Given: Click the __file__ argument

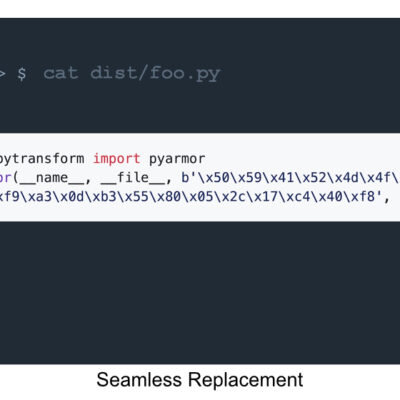Looking at the screenshot, I should point(133,178).
